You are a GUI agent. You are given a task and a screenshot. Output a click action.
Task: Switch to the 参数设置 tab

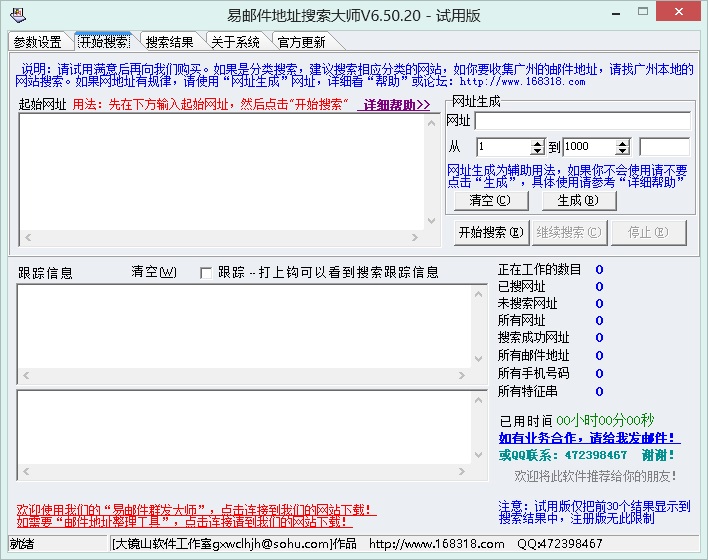coord(38,42)
